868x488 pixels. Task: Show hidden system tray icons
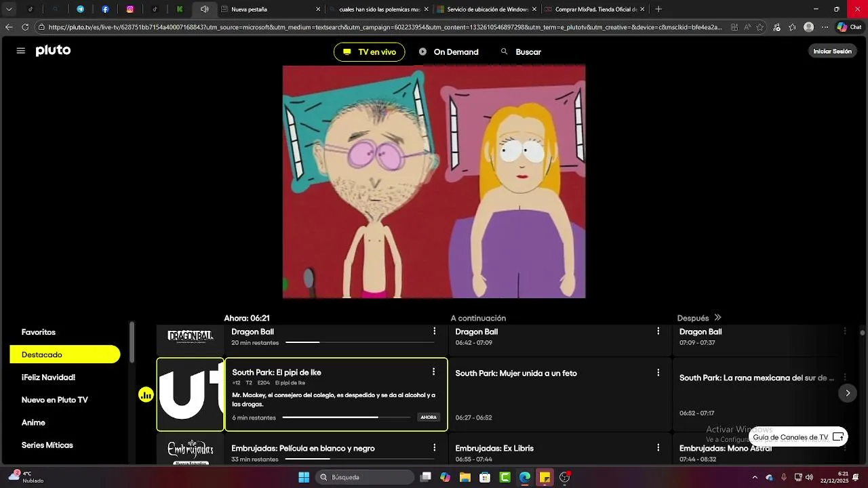point(755,477)
